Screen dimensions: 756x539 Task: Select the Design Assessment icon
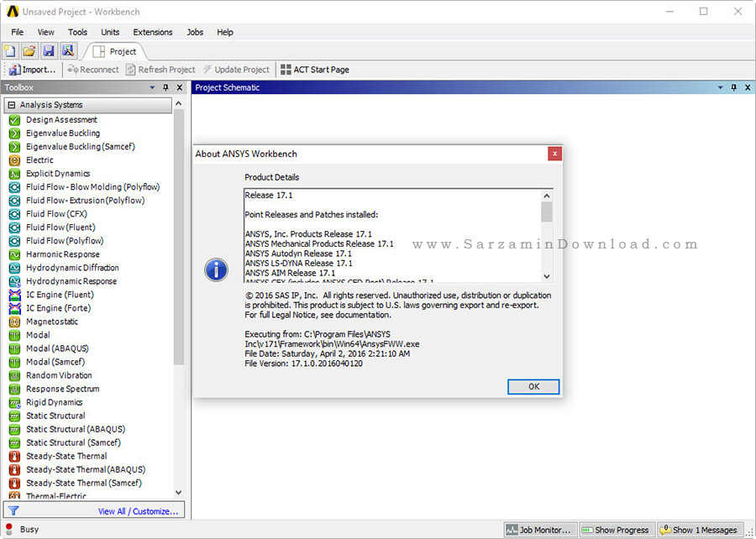tap(14, 120)
